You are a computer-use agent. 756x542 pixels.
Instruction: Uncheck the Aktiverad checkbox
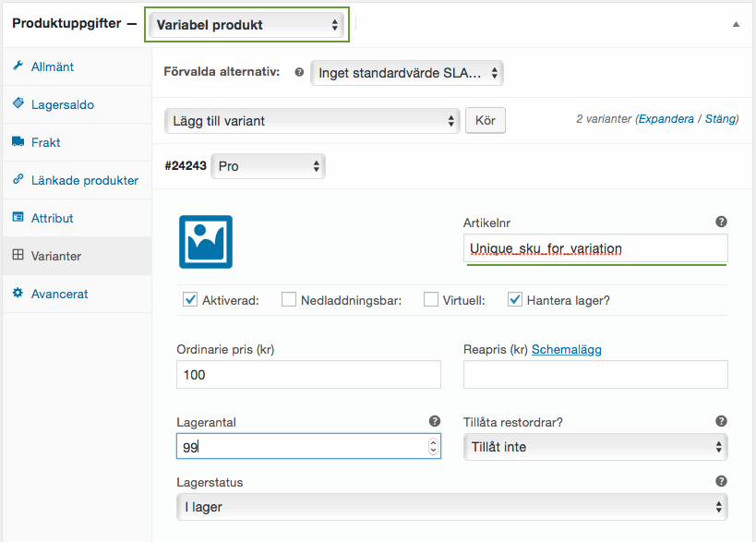pos(191,299)
